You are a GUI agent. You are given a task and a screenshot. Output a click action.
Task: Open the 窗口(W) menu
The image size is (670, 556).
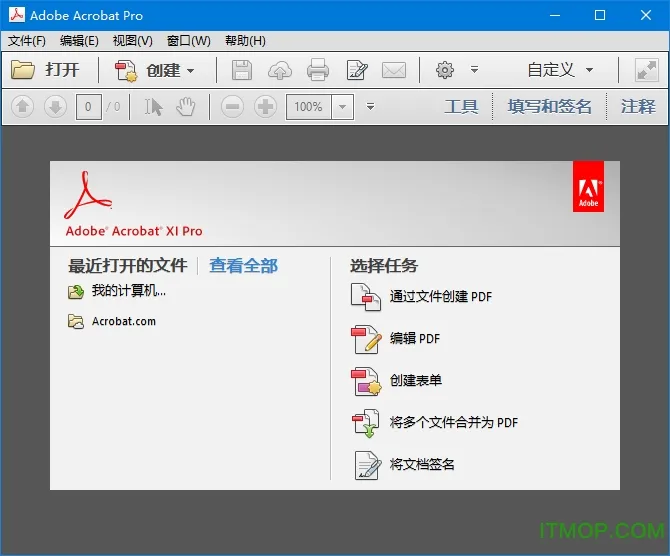coord(188,41)
